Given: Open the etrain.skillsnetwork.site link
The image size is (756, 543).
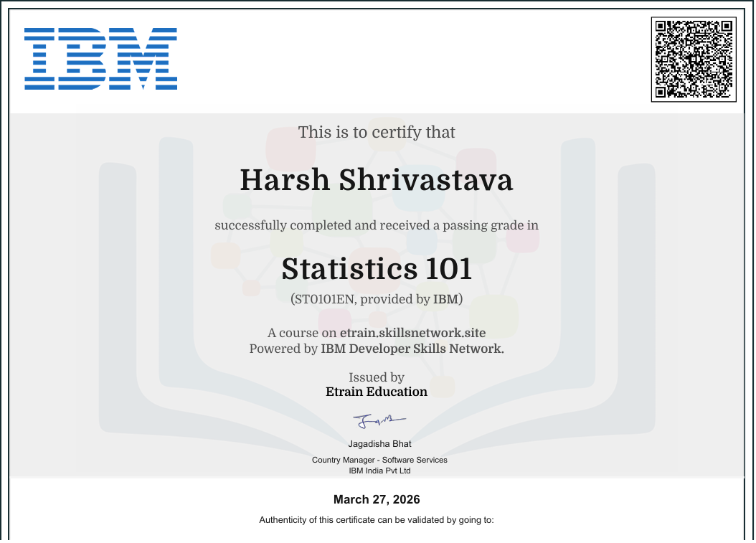Looking at the screenshot, I should 412,333.
